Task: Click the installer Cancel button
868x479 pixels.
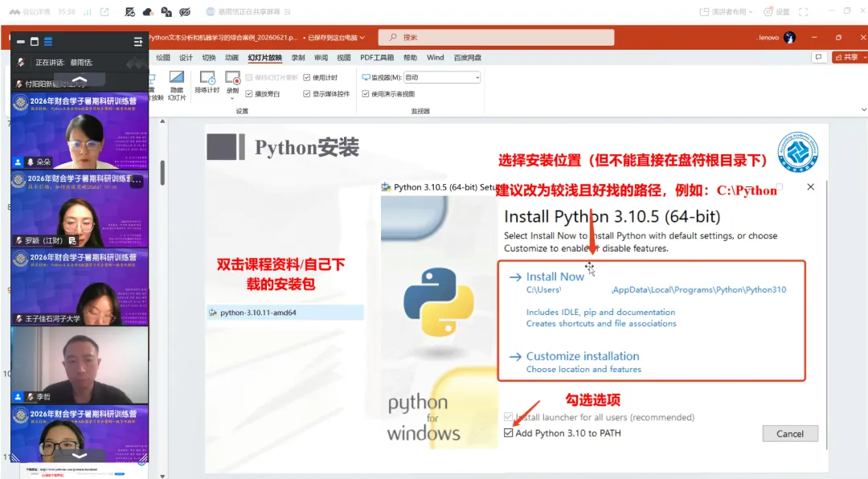Action: (790, 434)
